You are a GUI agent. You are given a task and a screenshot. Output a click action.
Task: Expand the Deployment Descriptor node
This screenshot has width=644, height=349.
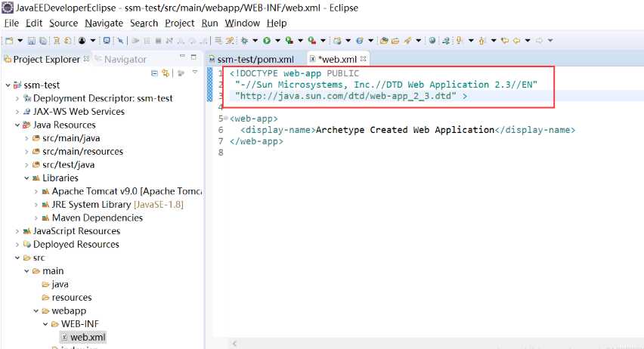pyautogui.click(x=17, y=98)
